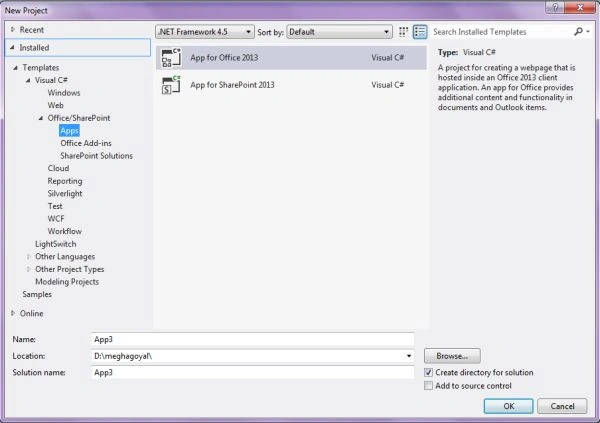The image size is (600, 423).
Task: Close the New Project dialog
Action: (x=580, y=7)
